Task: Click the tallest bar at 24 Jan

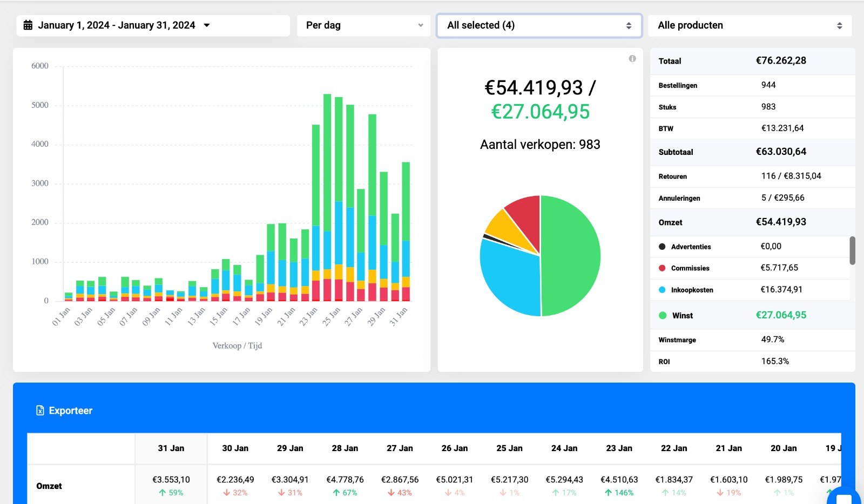Action: coord(327,197)
